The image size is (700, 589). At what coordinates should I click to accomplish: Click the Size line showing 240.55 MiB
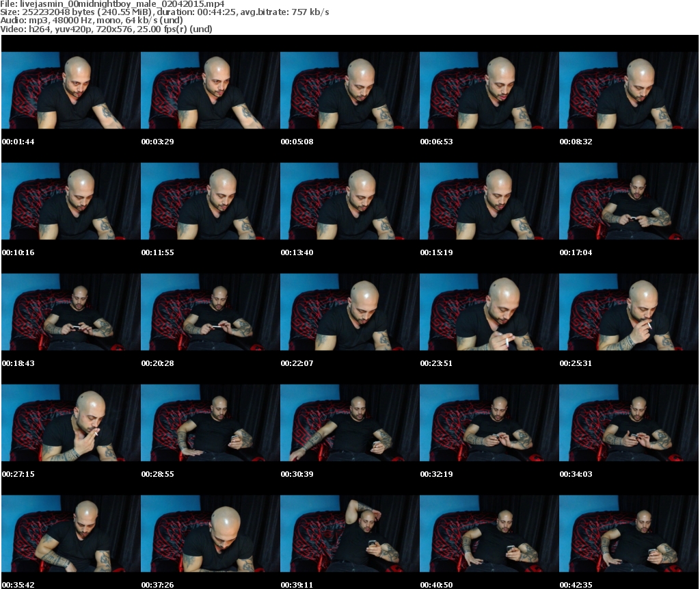tap(165, 12)
